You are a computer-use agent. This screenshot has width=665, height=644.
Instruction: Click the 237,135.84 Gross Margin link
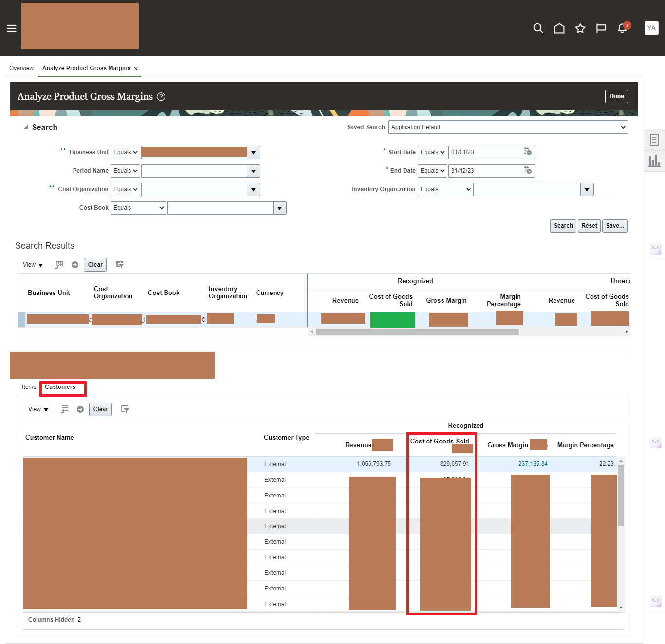click(x=533, y=464)
